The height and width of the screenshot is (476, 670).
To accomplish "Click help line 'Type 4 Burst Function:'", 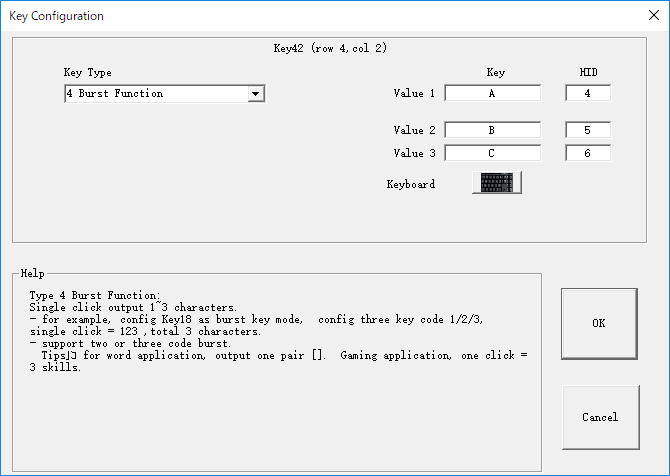I will click(95, 295).
